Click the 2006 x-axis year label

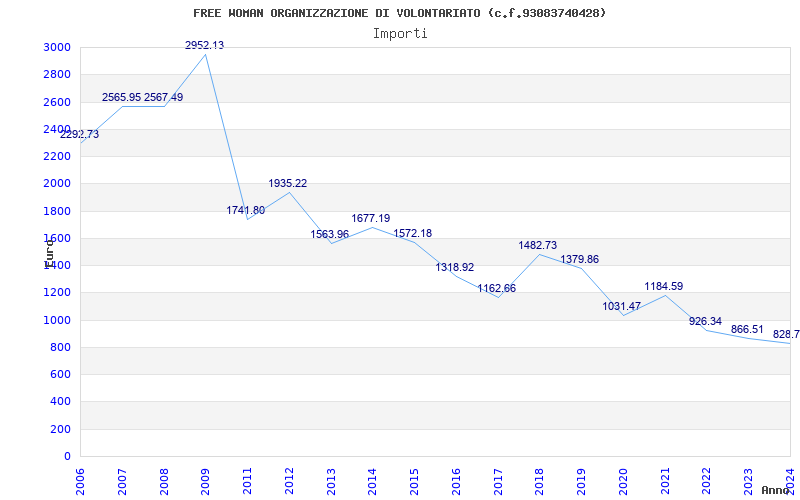[x=80, y=482]
